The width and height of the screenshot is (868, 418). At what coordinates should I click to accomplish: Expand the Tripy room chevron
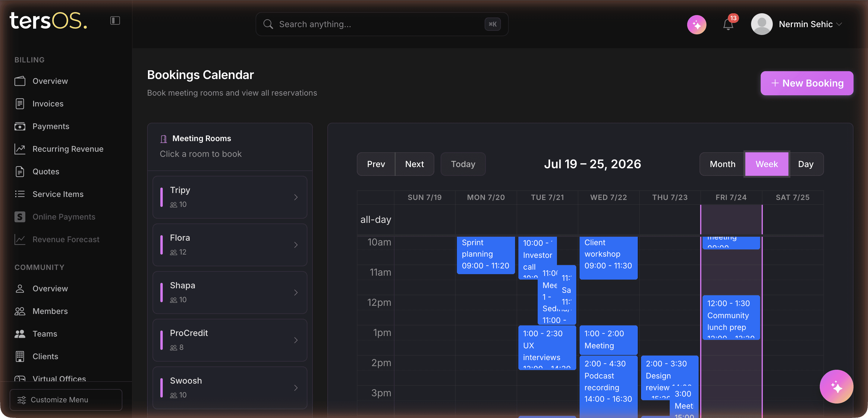296,197
